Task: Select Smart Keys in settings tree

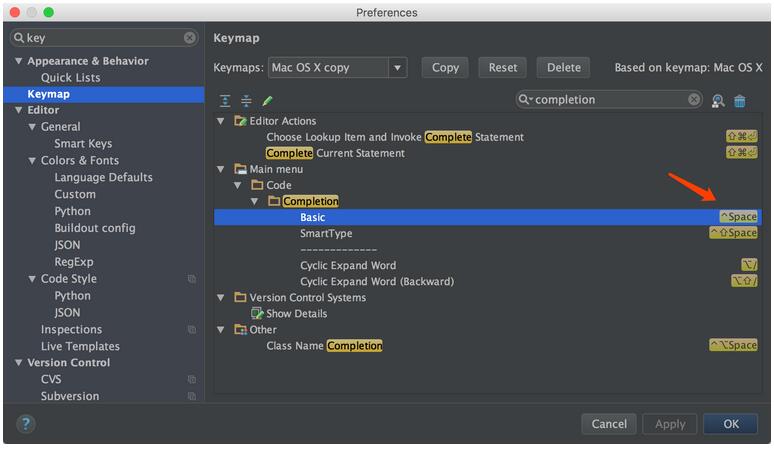Action: [x=83, y=144]
